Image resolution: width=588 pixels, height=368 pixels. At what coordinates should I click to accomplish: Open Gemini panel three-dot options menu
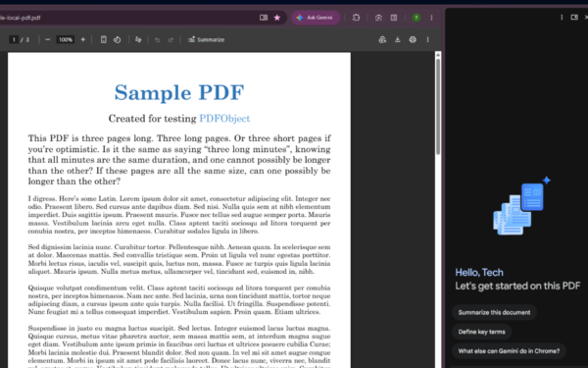pos(562,18)
